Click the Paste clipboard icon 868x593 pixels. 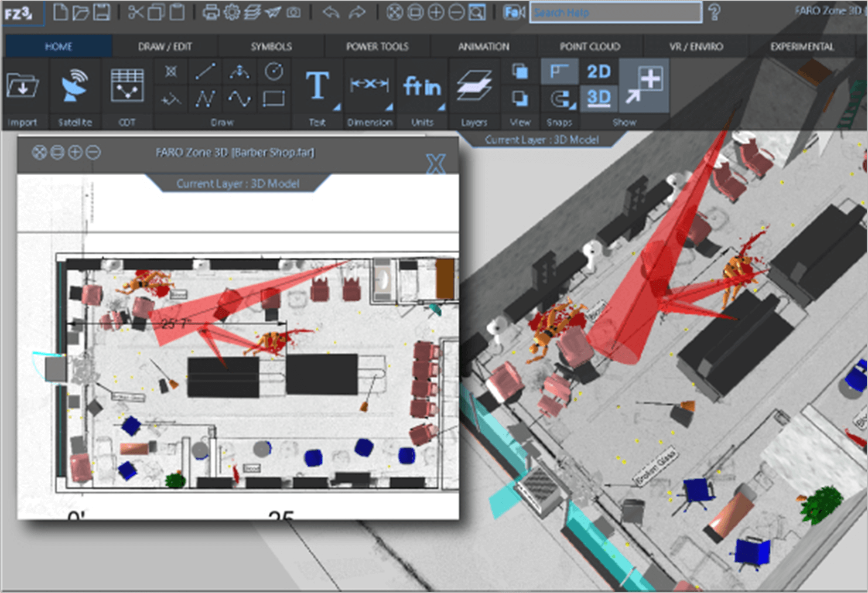click(177, 12)
